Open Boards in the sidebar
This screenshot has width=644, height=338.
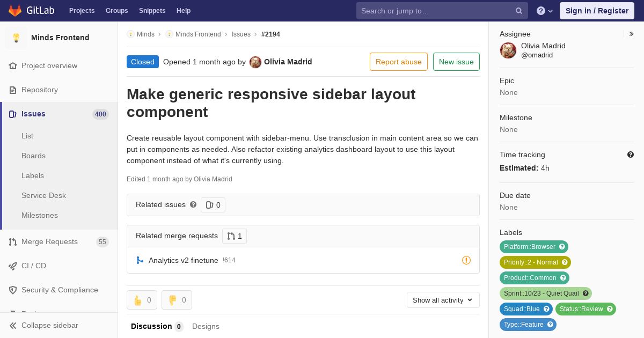coord(33,156)
